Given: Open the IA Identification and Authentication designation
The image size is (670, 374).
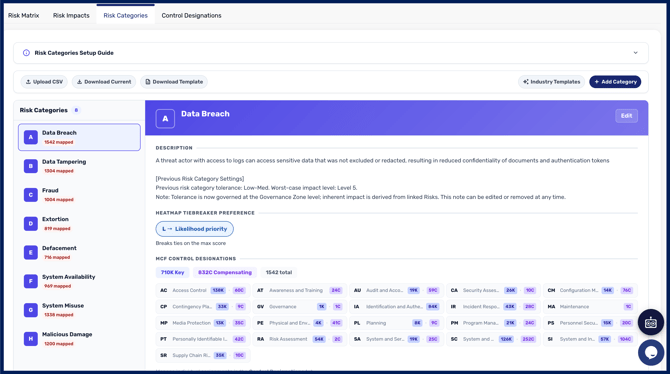Looking at the screenshot, I should coord(397,306).
